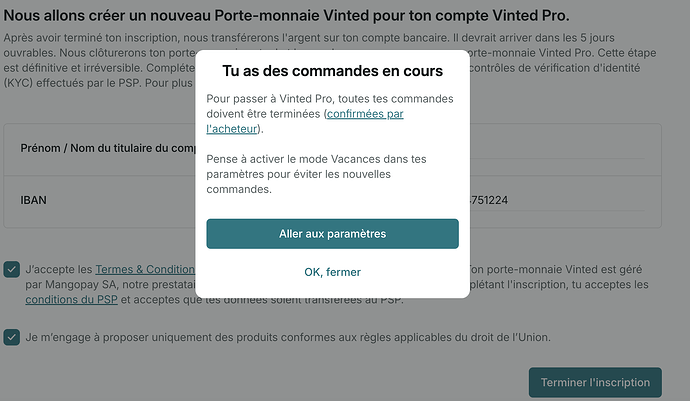
Task: Click the Tu as des commandes en cours title
Action: (x=332, y=71)
